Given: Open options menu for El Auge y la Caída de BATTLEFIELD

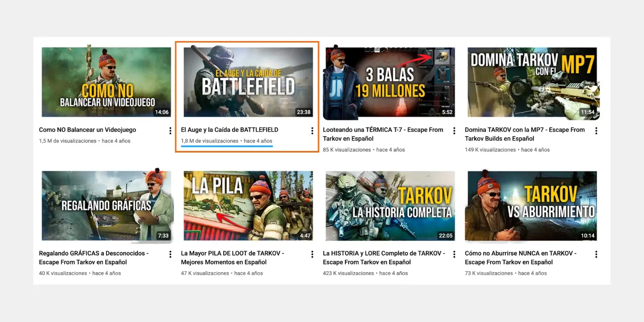Looking at the screenshot, I should pyautogui.click(x=312, y=131).
